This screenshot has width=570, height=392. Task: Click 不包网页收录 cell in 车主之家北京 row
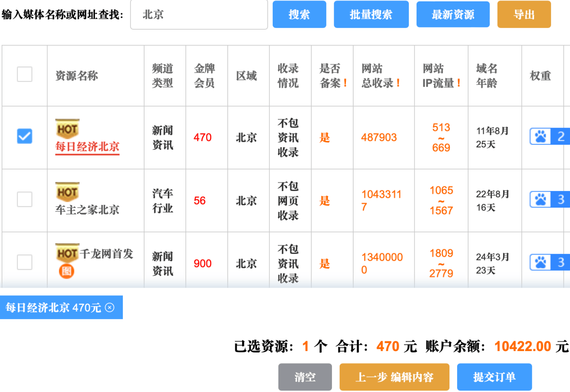[x=288, y=200]
